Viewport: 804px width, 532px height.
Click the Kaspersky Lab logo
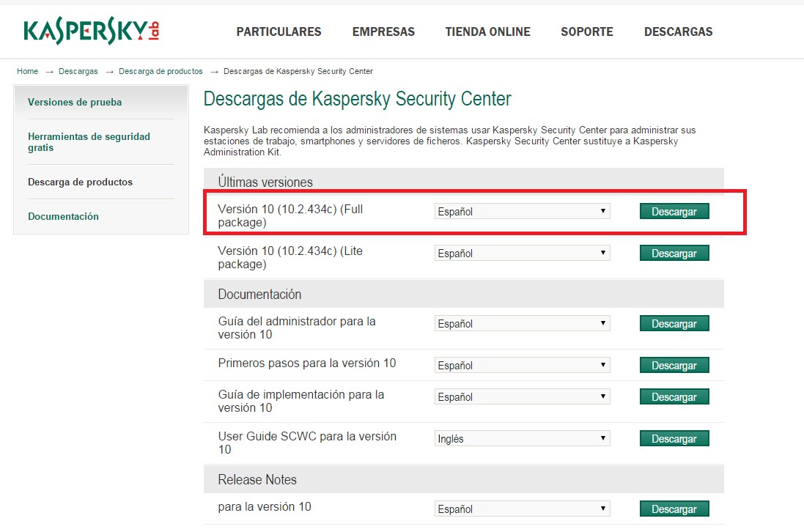(88, 28)
